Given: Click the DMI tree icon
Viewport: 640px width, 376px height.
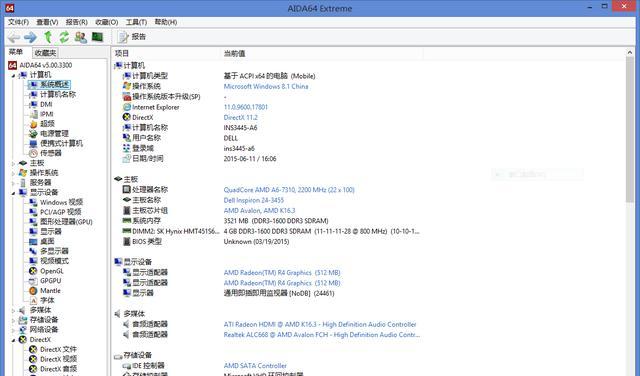Looking at the screenshot, I should click(33, 105).
